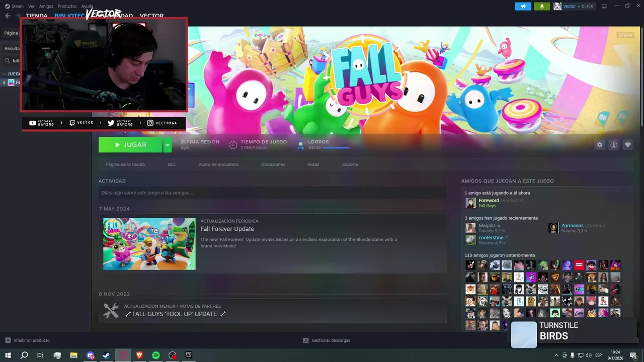This screenshot has width=644, height=362.
Task: Open the Ayuda menu
Action: point(87,6)
